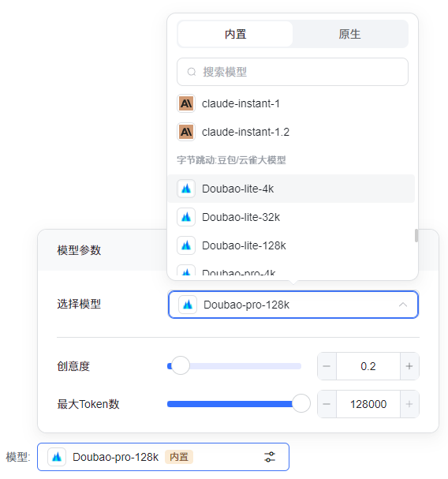Open the bottom 模型 selector Doubao-pro-128k
448x479 pixels.
point(163,457)
